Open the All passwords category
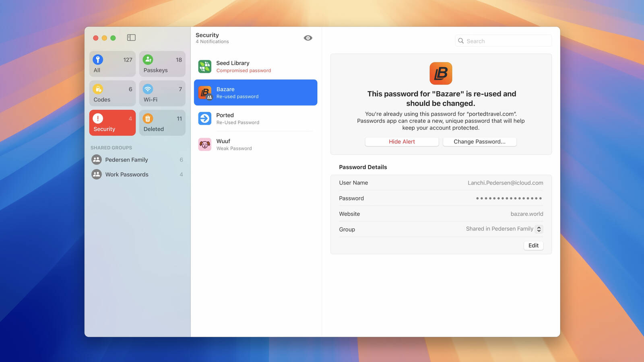 click(x=112, y=64)
